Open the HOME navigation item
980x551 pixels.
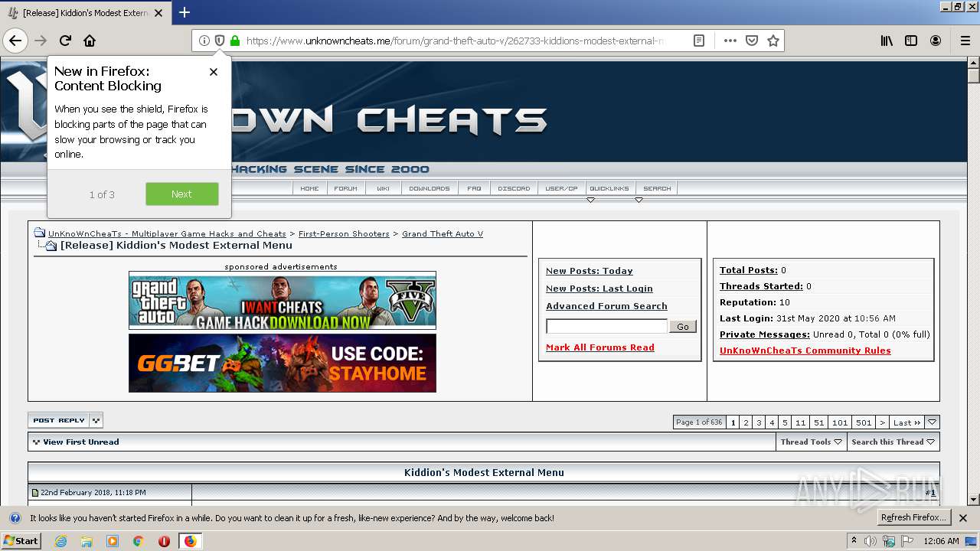click(309, 188)
